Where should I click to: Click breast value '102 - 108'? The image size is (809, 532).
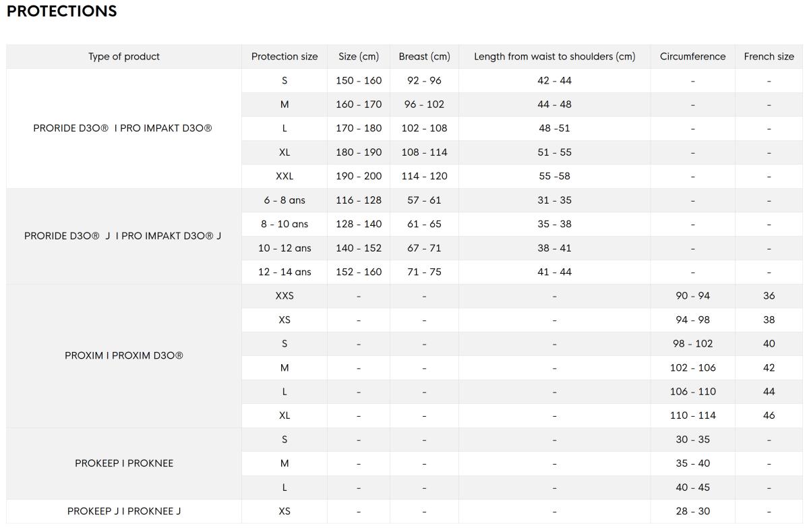coord(424,128)
